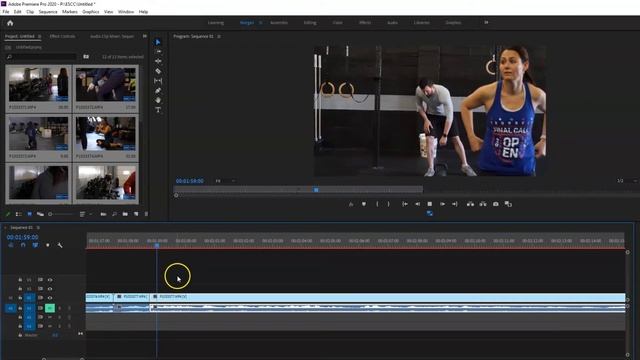Stop playback in Program monitor

pyautogui.click(x=429, y=204)
